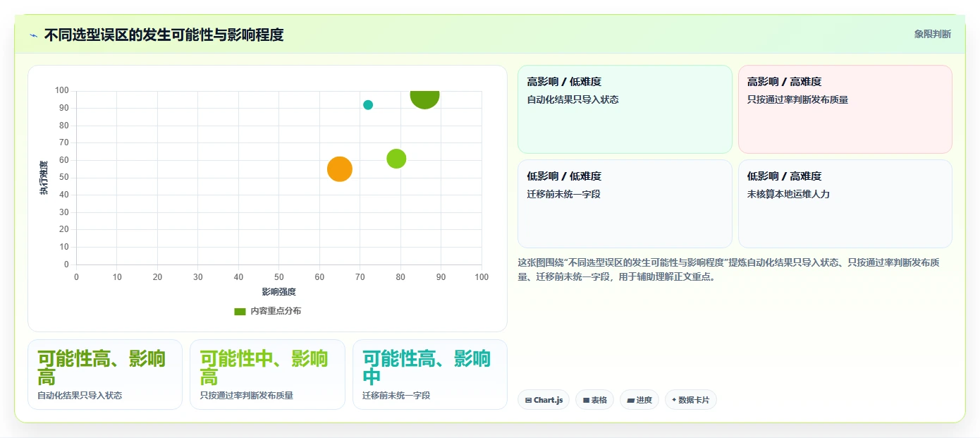The image size is (980, 438).
Task: Click the Chart.js tag
Action: [x=544, y=400]
